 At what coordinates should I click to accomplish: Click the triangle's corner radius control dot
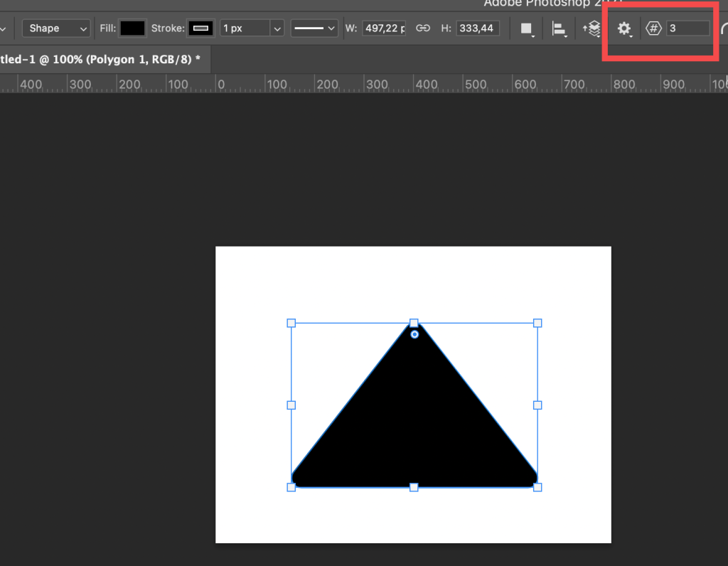(414, 334)
